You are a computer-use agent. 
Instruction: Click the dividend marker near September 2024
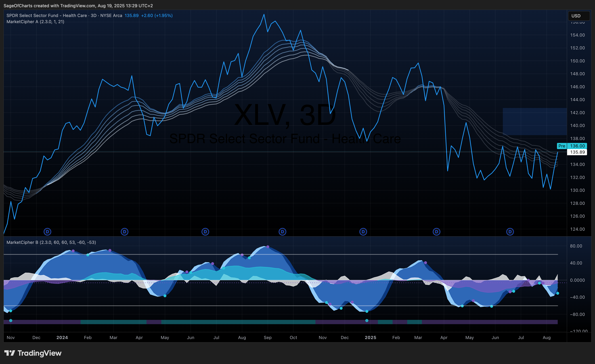point(282,232)
